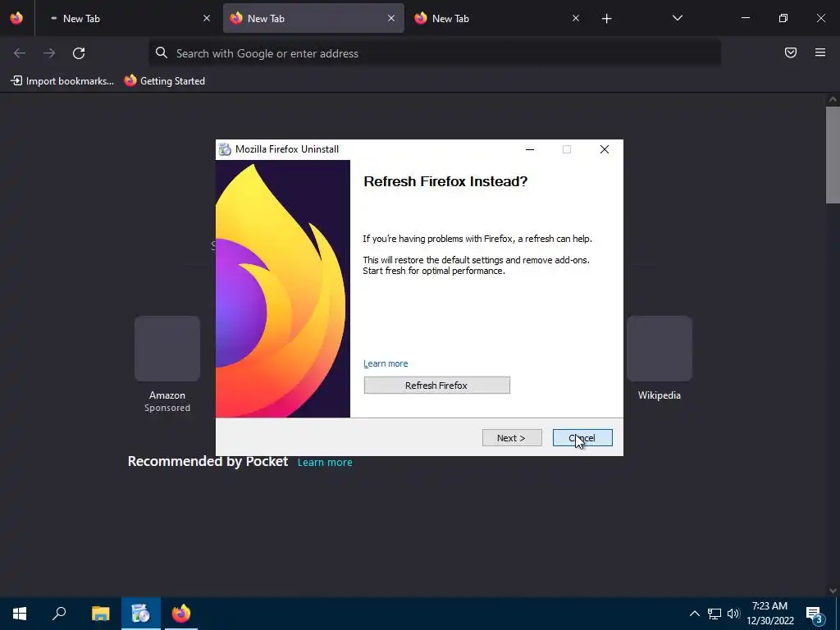The image size is (840, 630).
Task: Open the network status tray icon
Action: click(714, 614)
